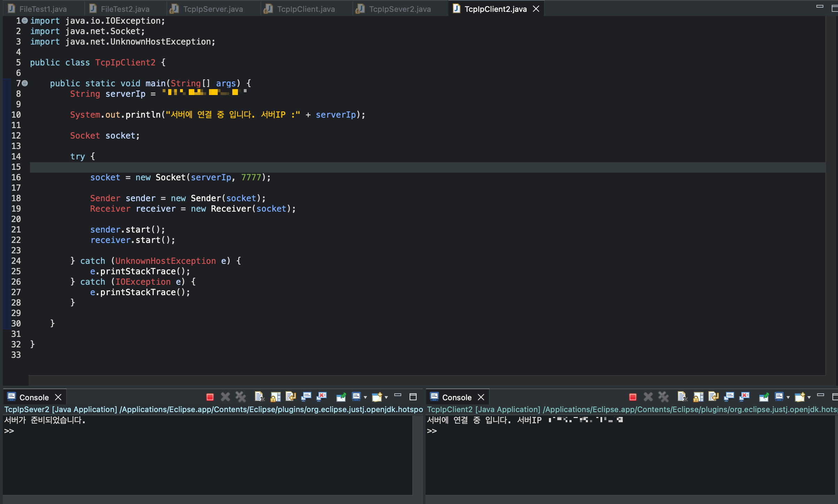Toggle Word Wrap in the left console
The width and height of the screenshot is (838, 504).
coord(290,397)
